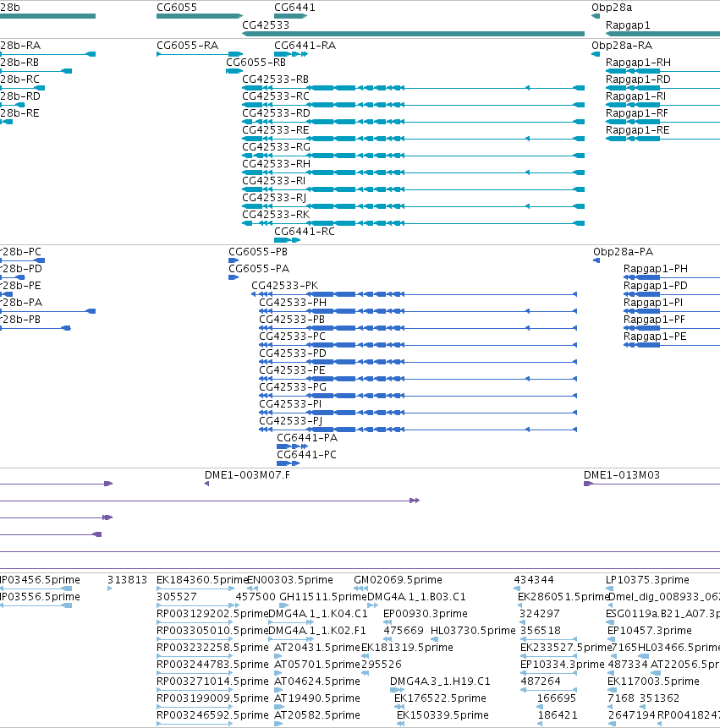Open EST HL03730.5prime
Viewport: 720px width, 728px height.
(473, 631)
